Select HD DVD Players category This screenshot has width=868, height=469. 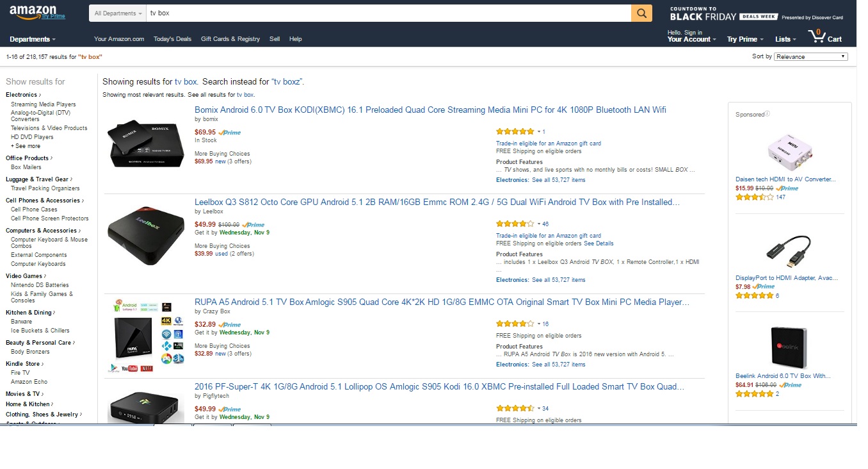(x=32, y=137)
